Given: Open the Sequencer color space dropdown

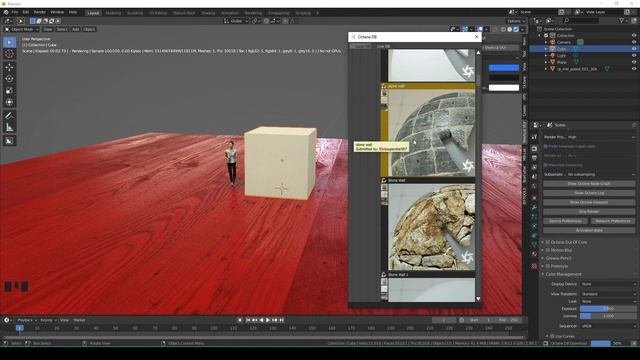Looking at the screenshot, I should point(608,326).
